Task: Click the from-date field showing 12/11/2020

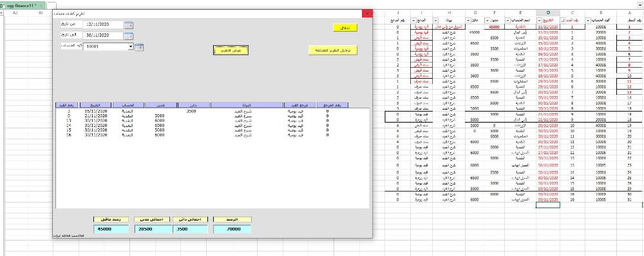Action: (102, 25)
